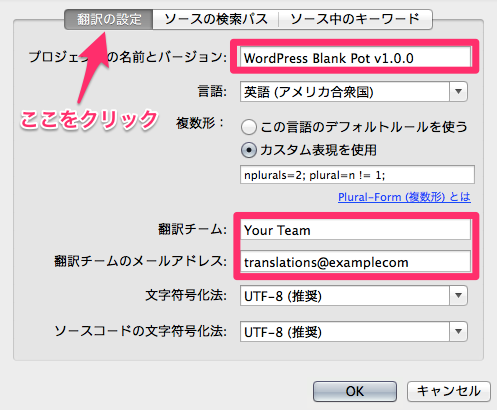The image size is (497, 410).
Task: Click the 翻訳チーム: label text
Action: tap(192, 229)
